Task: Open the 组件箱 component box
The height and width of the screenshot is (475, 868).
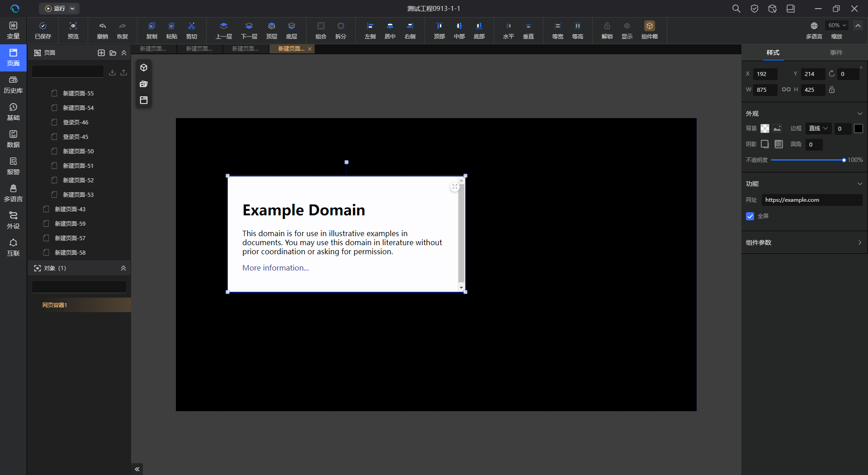Action: pyautogui.click(x=650, y=30)
